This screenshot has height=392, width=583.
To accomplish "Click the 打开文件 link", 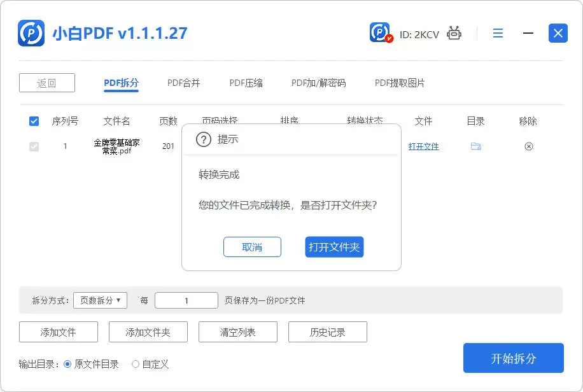I will point(423,146).
